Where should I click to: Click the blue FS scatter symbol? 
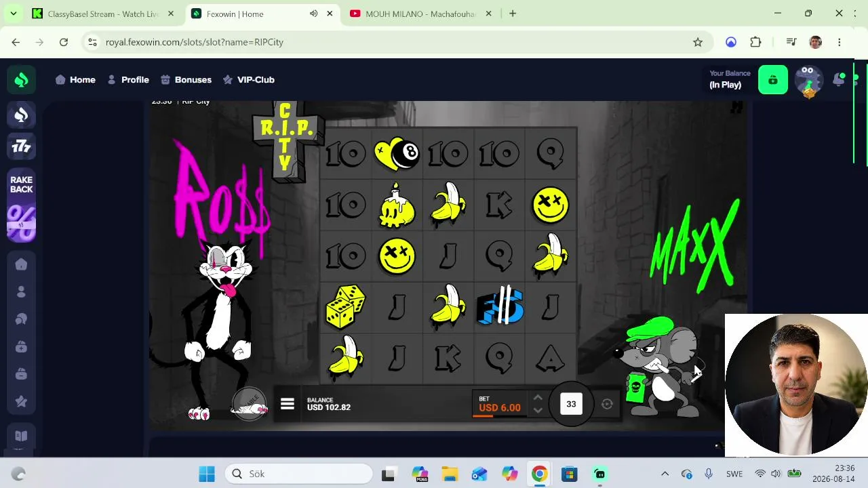[500, 306]
